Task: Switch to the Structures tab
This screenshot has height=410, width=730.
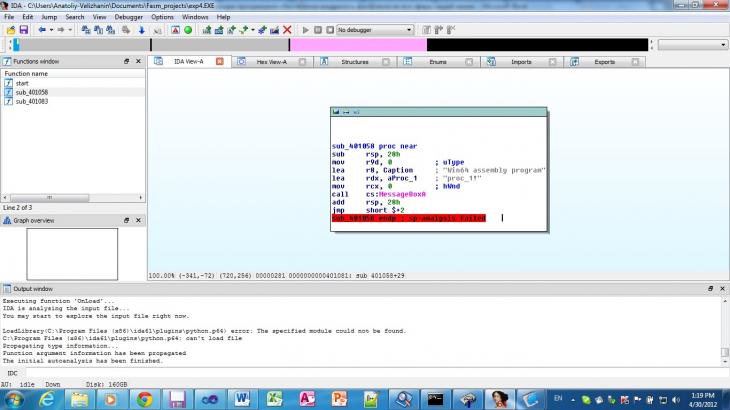Action: pos(354,62)
